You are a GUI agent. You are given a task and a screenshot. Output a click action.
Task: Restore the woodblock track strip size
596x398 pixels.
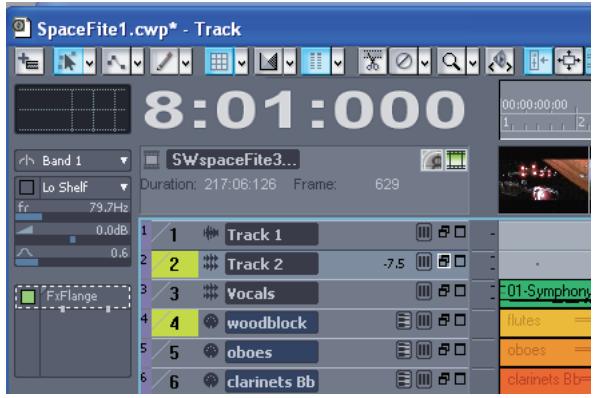point(444,320)
